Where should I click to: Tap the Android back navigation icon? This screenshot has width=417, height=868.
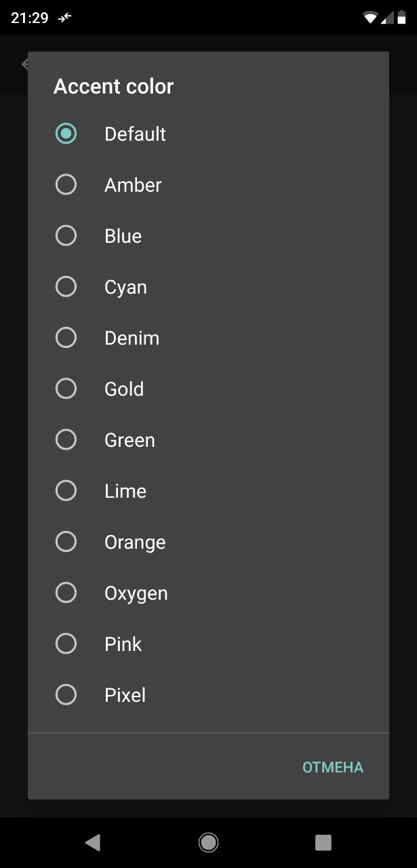[x=93, y=842]
